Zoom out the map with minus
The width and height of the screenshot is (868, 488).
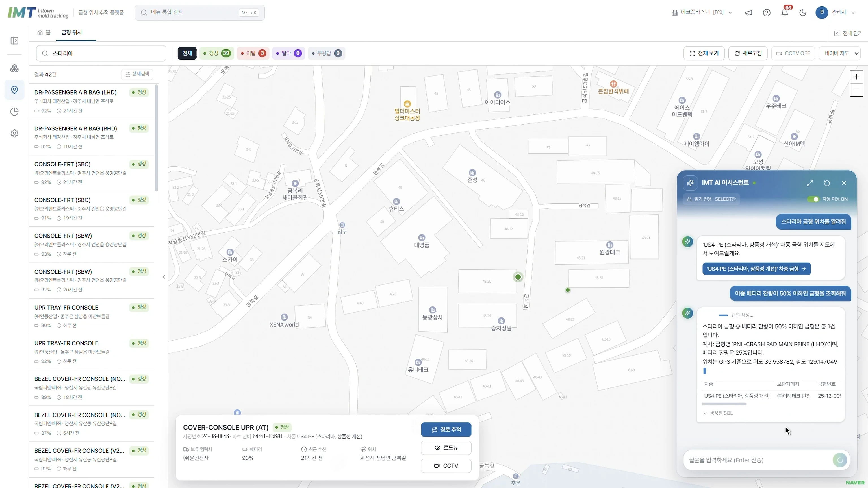[x=856, y=90]
